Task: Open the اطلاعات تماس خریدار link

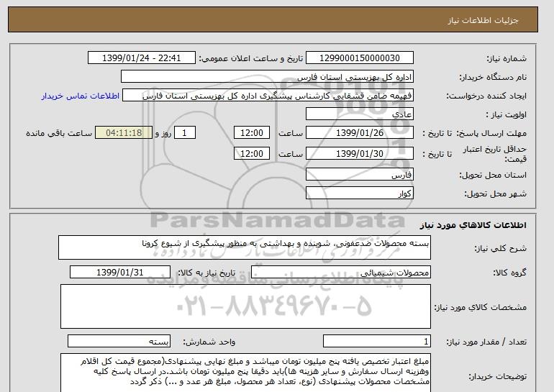Action: pyautogui.click(x=80, y=96)
